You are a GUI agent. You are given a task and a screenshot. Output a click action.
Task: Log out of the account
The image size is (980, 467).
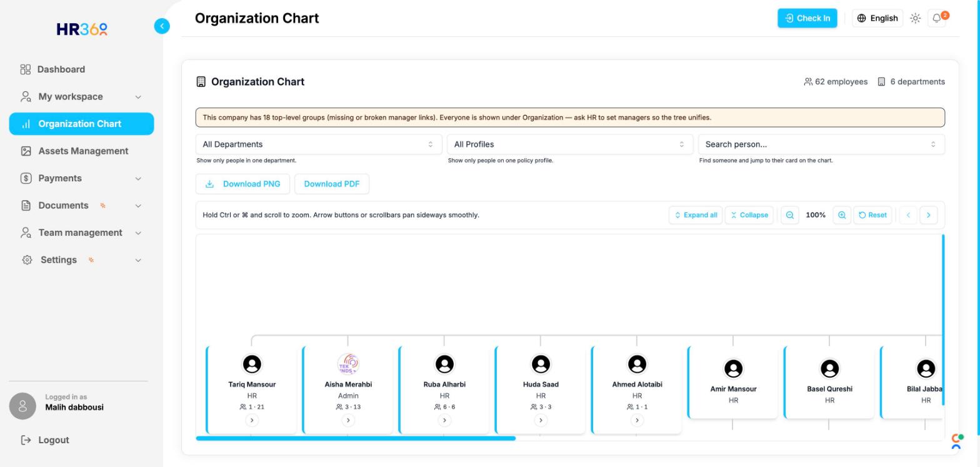pyautogui.click(x=45, y=440)
